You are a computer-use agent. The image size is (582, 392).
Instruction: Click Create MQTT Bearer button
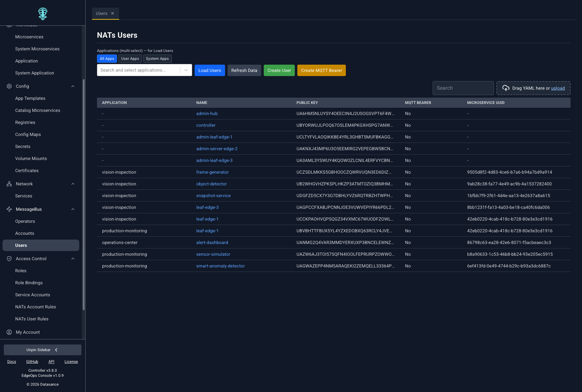point(321,70)
